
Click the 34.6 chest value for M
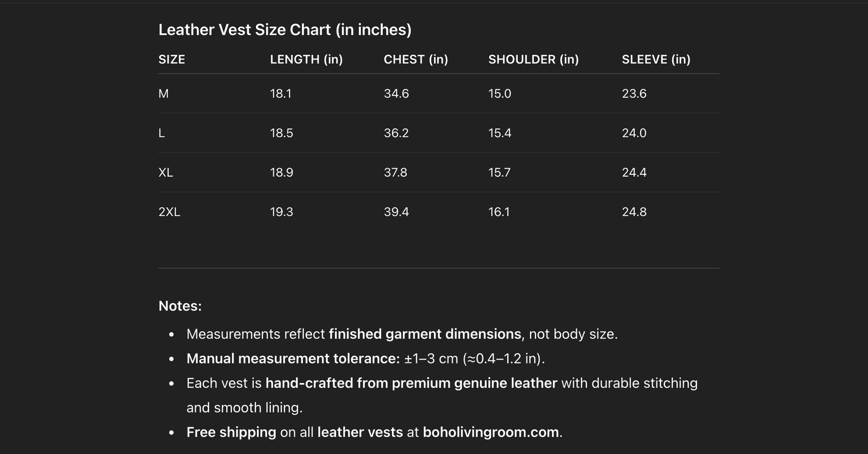(x=396, y=94)
